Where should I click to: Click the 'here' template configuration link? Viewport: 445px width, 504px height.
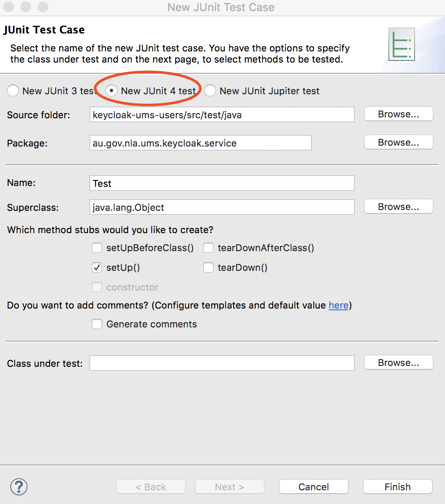pos(338,305)
